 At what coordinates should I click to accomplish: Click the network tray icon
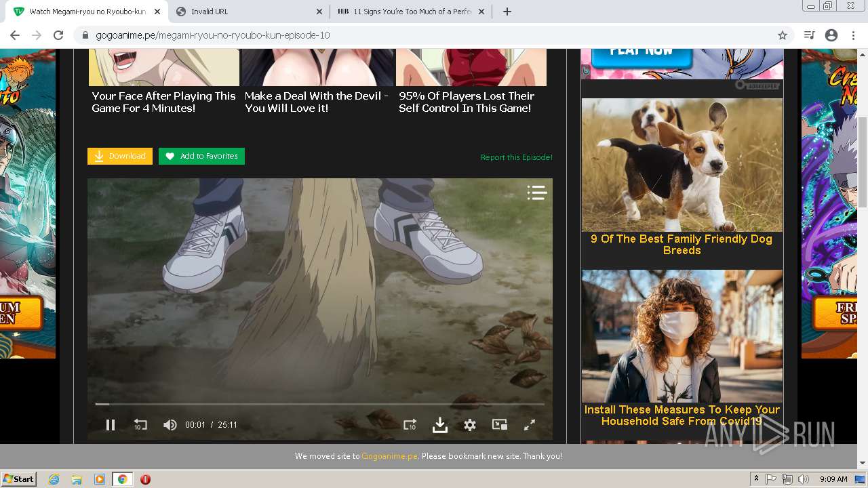coord(787,479)
